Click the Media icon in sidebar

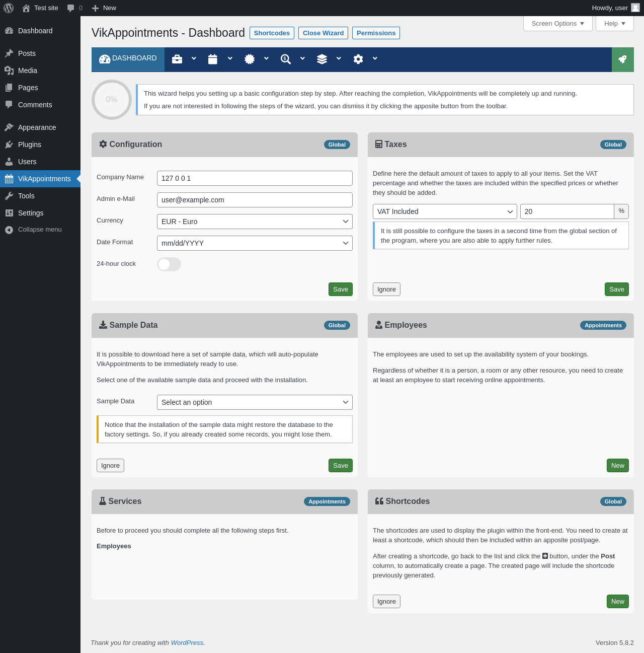[9, 70]
